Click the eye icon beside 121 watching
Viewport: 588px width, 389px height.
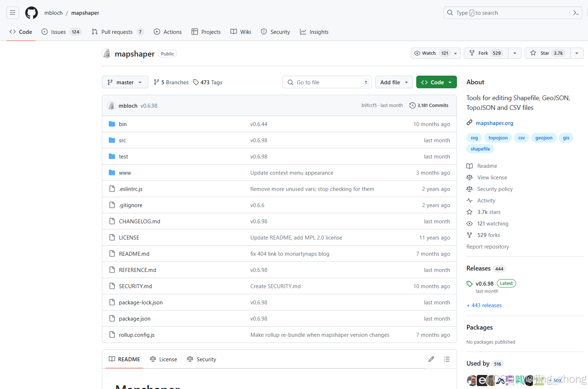click(470, 224)
